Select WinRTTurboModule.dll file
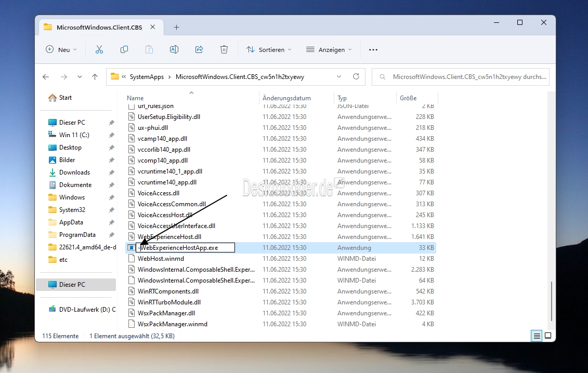Screen dimensions: 588x373 169,302
